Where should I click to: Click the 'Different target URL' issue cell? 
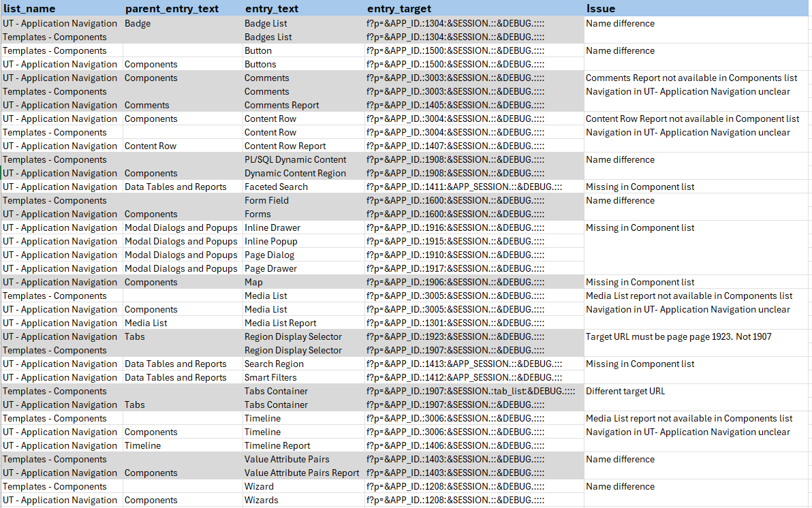tap(625, 391)
